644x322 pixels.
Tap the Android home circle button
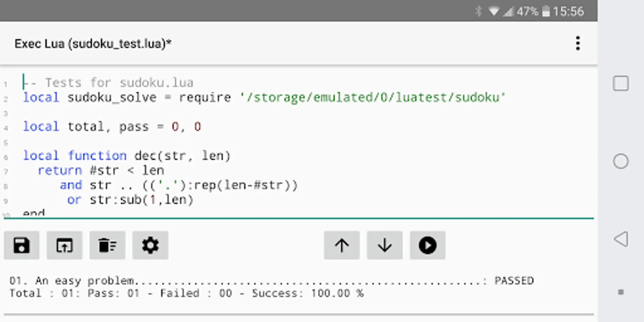621,161
